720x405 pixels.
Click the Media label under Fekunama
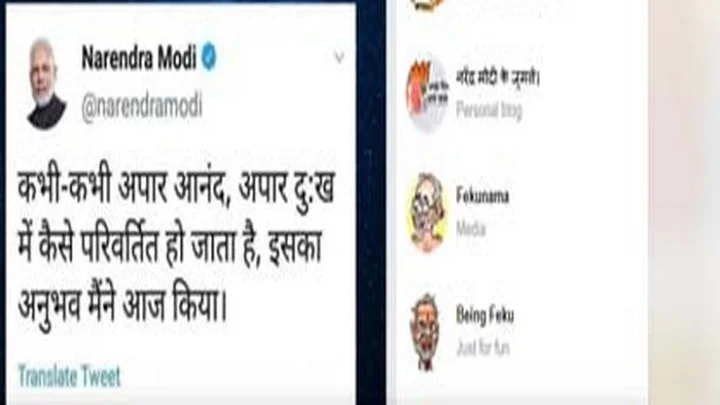click(x=471, y=228)
